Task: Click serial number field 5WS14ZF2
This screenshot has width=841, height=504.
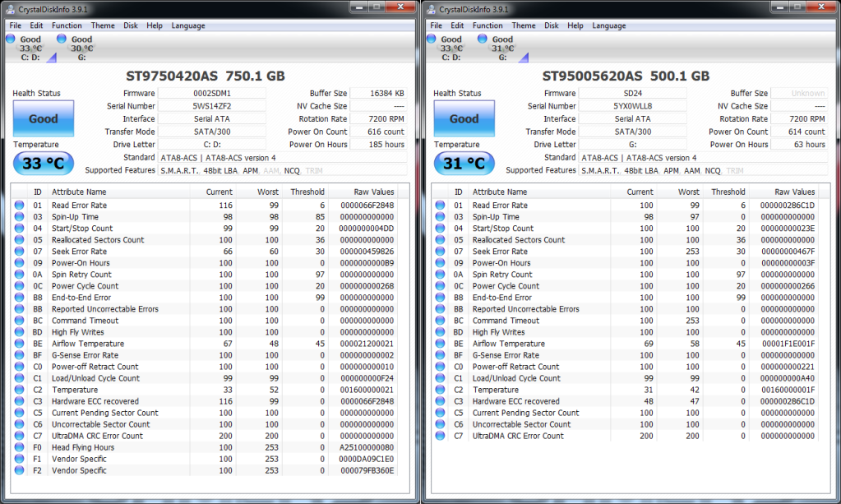Action: pyautogui.click(x=212, y=106)
